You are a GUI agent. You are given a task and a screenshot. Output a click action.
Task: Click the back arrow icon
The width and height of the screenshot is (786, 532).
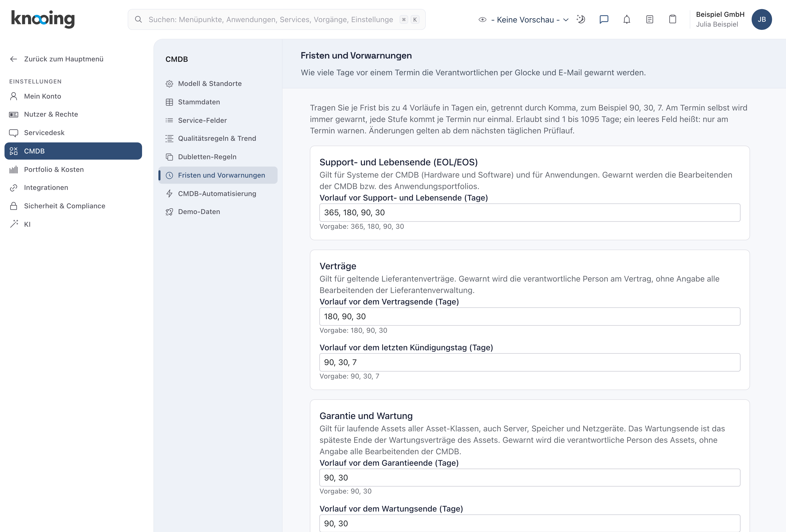(x=14, y=59)
